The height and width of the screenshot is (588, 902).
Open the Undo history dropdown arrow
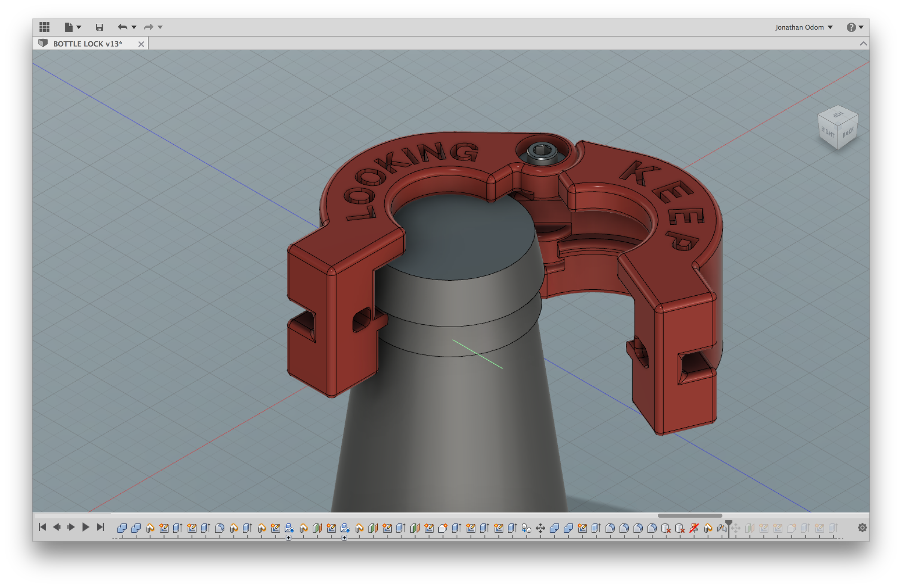coord(134,27)
